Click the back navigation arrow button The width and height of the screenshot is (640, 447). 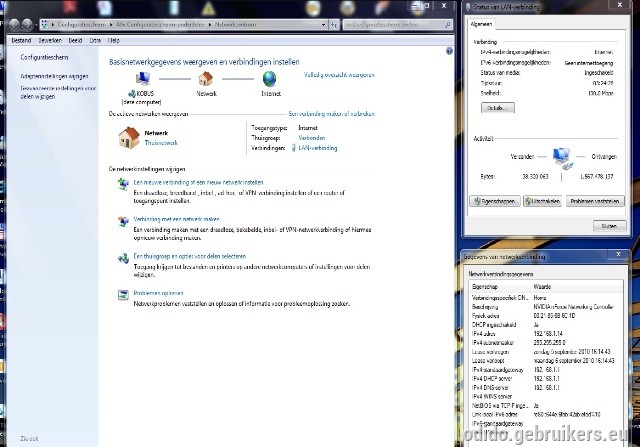(14, 25)
